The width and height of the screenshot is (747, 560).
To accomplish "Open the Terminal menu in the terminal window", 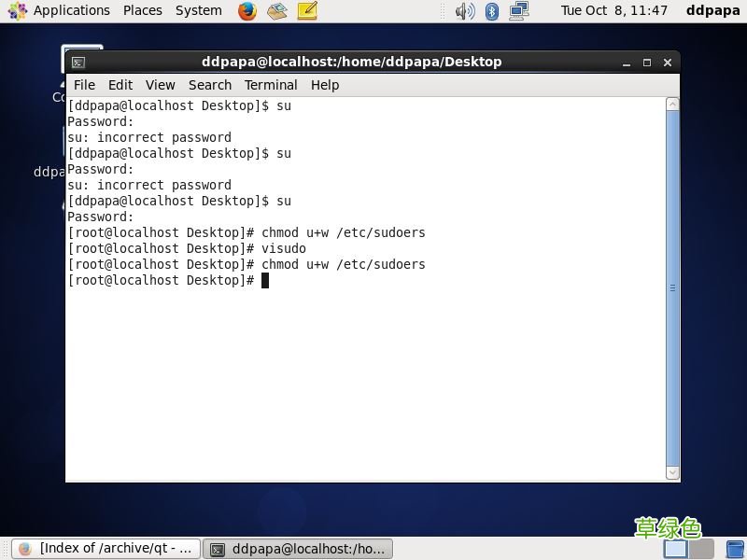I will click(x=271, y=85).
